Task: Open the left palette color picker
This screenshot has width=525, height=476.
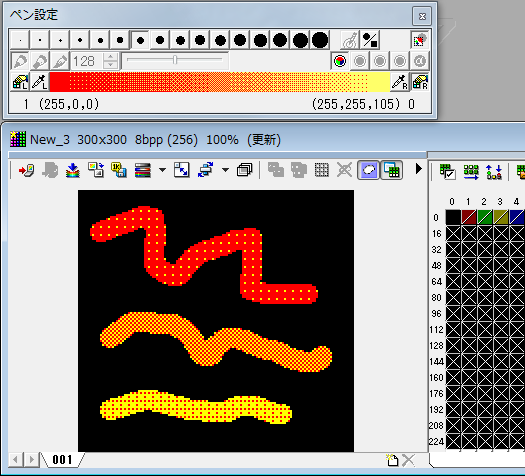Action: point(20,82)
